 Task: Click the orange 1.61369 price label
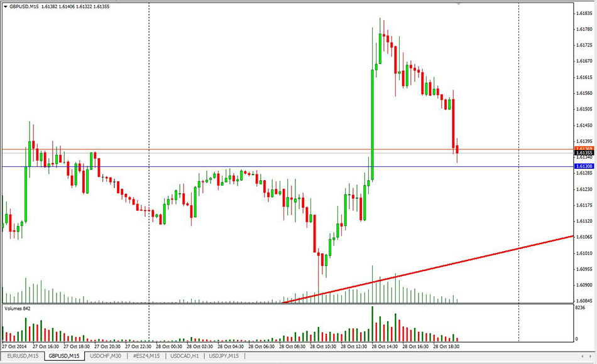point(584,148)
